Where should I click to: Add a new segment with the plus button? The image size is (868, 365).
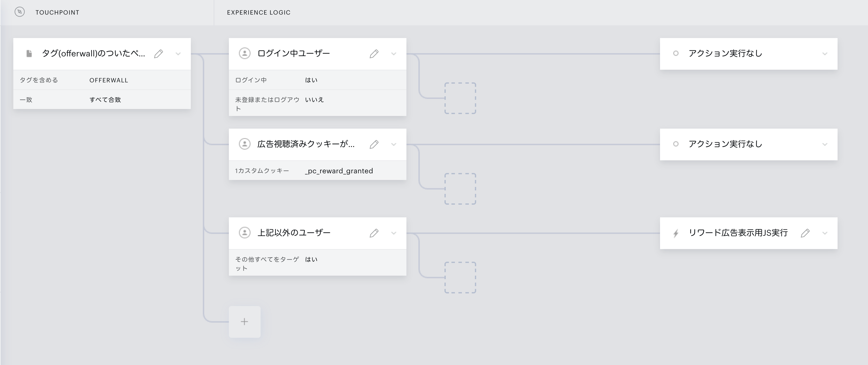pos(245,322)
